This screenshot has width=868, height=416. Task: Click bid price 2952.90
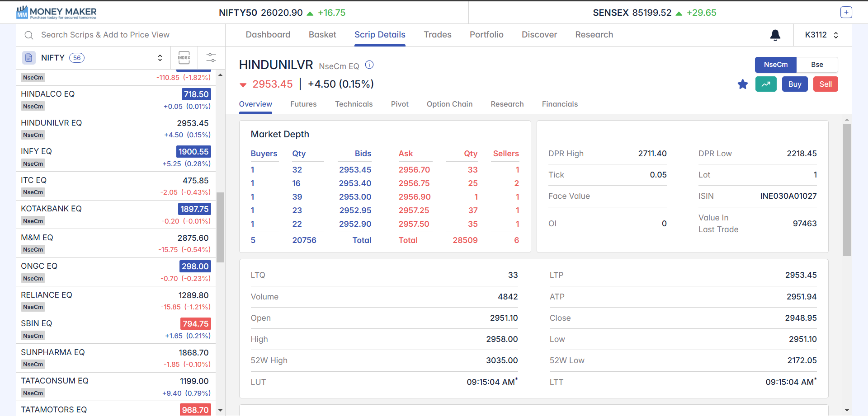point(355,224)
